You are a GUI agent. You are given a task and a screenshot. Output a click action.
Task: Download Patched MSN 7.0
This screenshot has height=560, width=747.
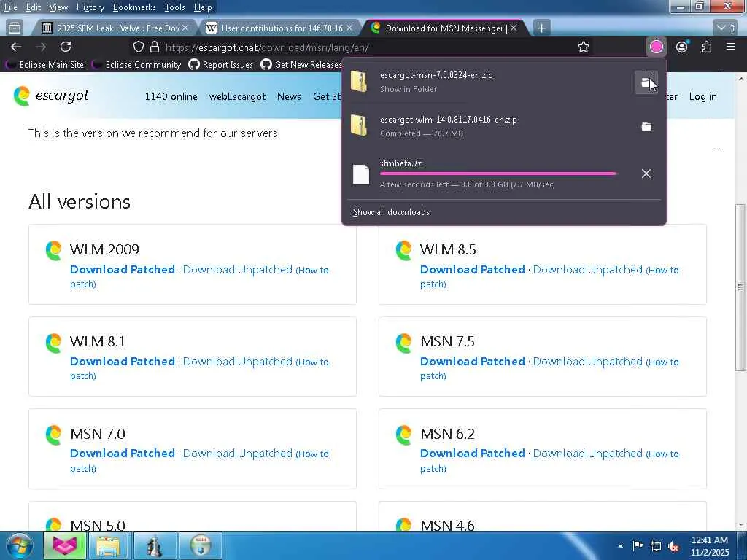tap(123, 454)
